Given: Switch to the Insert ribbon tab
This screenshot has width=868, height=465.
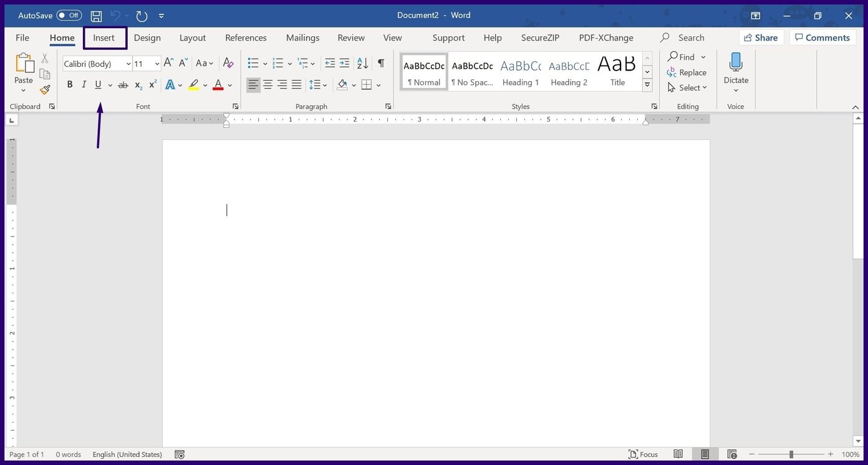Looking at the screenshot, I should point(104,37).
